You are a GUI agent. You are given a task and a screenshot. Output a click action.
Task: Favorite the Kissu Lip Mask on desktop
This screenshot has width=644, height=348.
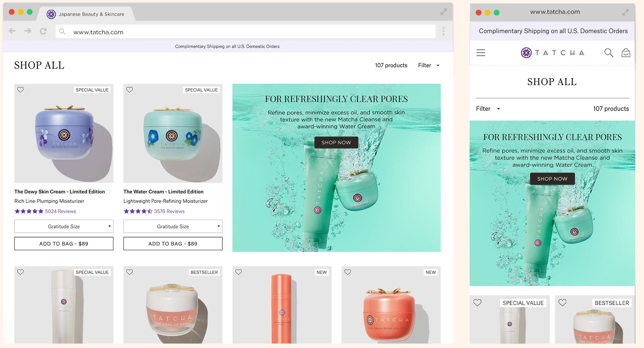pos(129,272)
